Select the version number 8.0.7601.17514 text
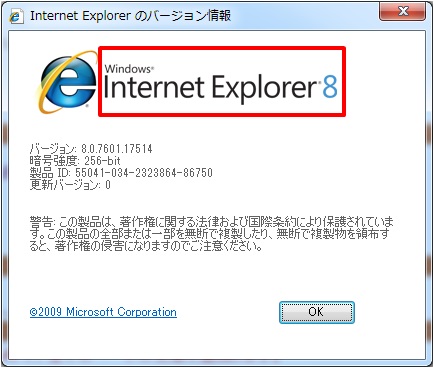 (117, 149)
